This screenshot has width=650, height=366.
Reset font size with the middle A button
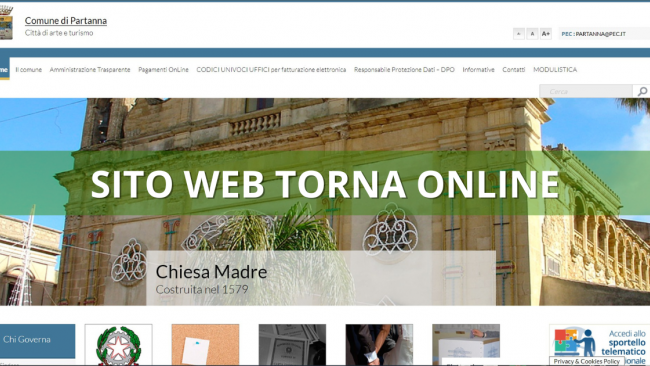532,34
